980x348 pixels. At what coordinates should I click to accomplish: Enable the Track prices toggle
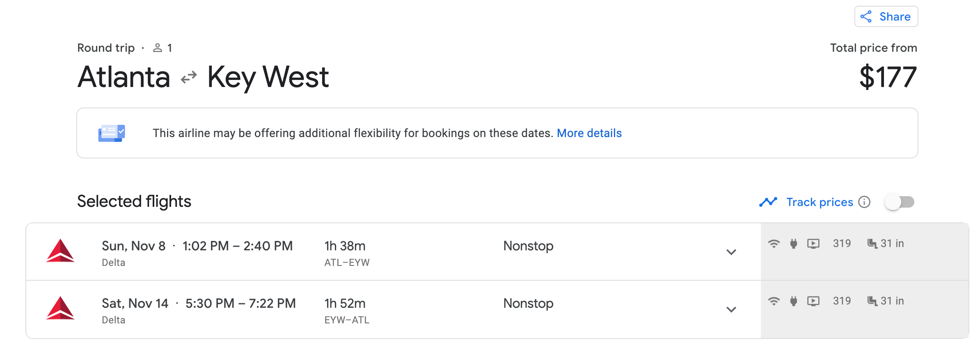(899, 202)
